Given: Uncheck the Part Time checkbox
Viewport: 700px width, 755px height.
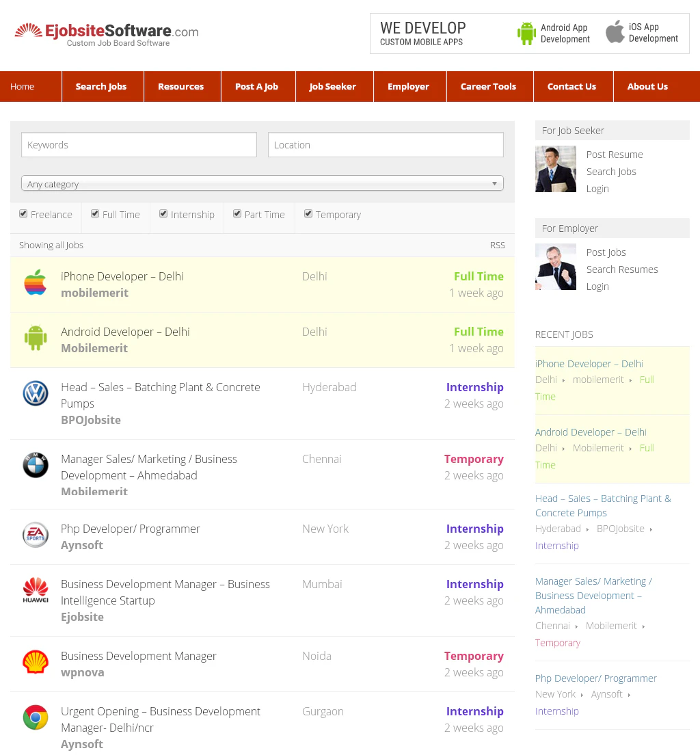Looking at the screenshot, I should tap(237, 214).
